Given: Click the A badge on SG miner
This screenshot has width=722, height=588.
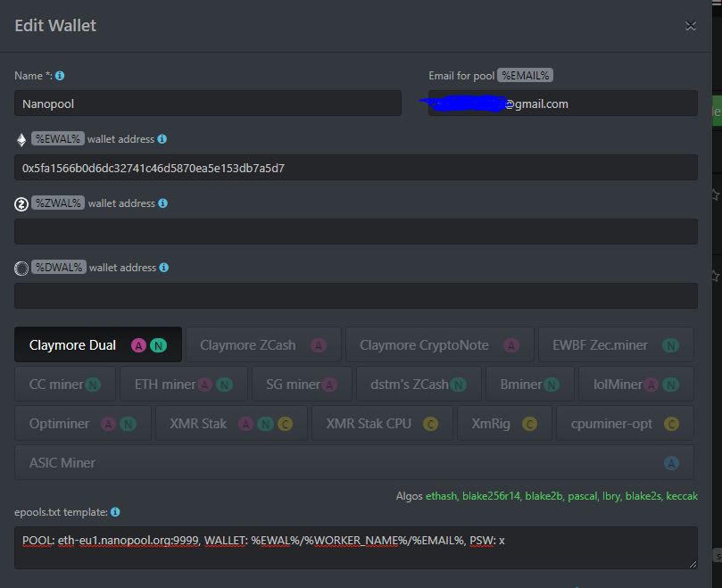Looking at the screenshot, I should click(x=329, y=385).
